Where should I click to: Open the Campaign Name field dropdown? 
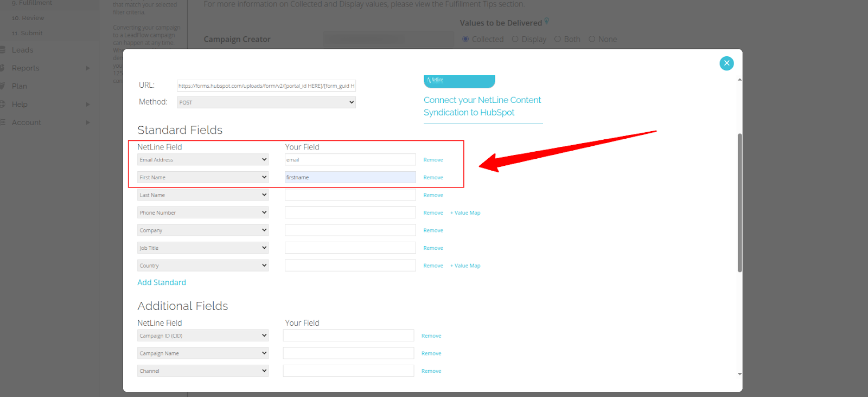(203, 353)
